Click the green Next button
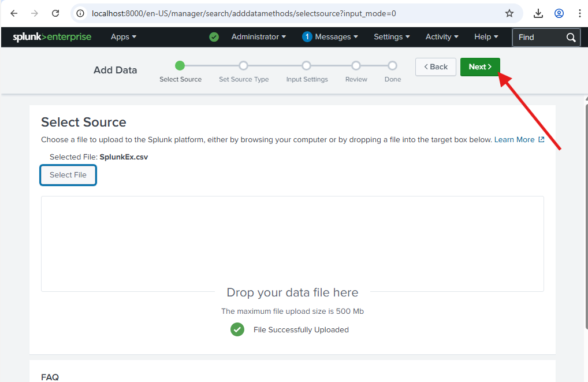The image size is (588, 382). click(x=480, y=66)
